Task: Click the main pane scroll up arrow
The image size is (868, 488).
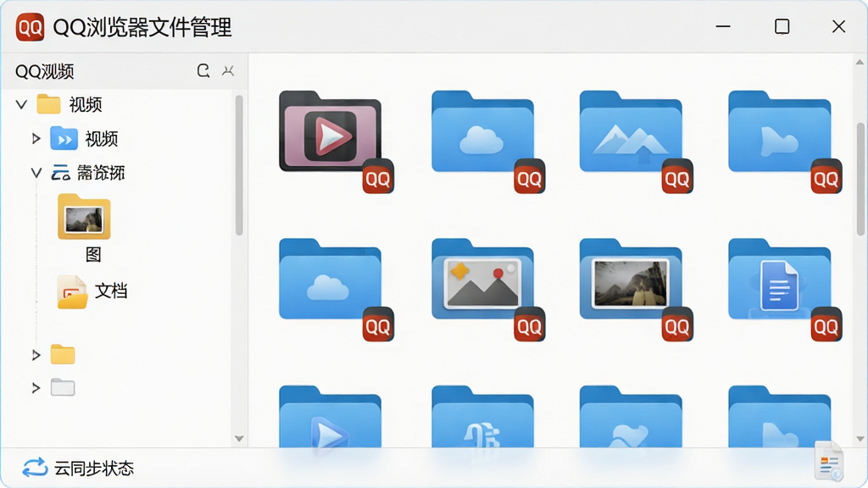Action: [x=860, y=62]
